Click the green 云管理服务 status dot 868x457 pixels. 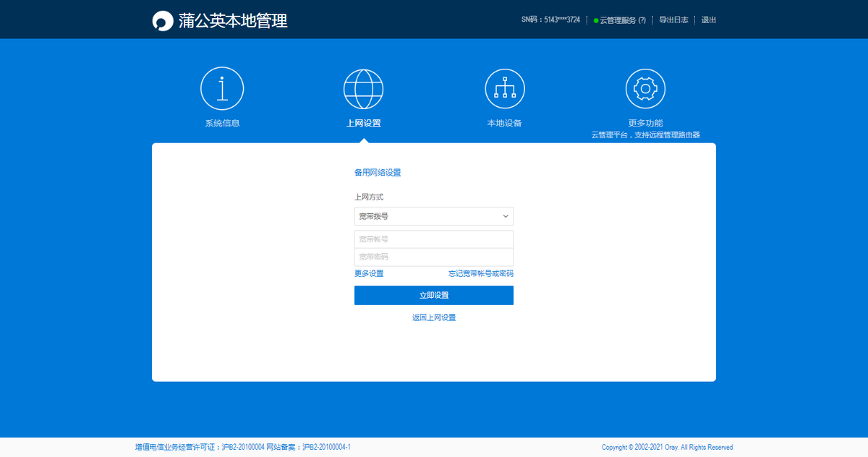coord(596,21)
